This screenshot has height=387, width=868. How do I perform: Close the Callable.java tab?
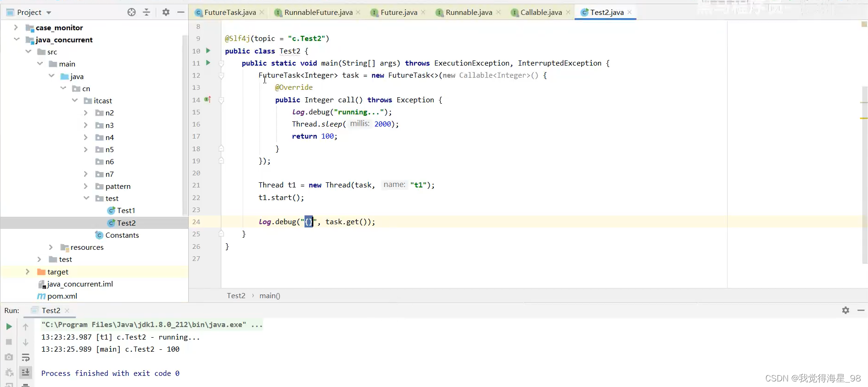(x=568, y=12)
